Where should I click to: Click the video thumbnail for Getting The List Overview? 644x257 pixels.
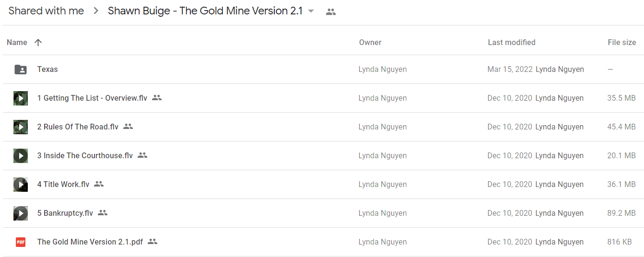(x=21, y=98)
